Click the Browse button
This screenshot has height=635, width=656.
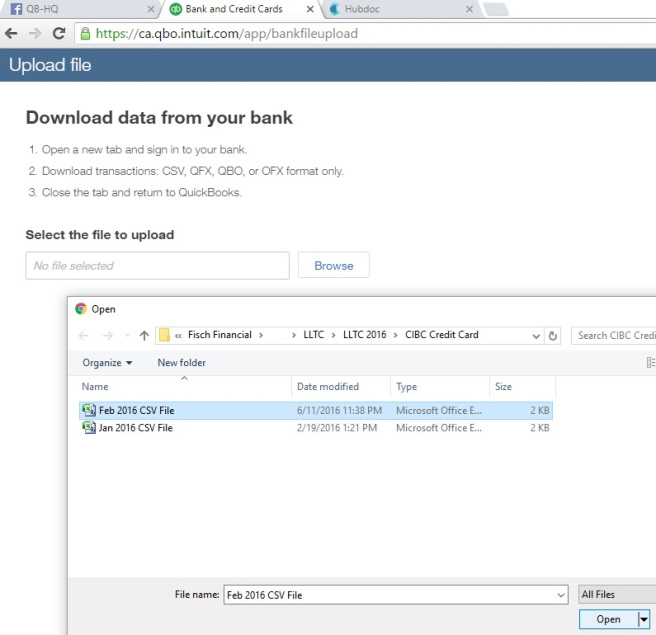[x=333, y=265]
